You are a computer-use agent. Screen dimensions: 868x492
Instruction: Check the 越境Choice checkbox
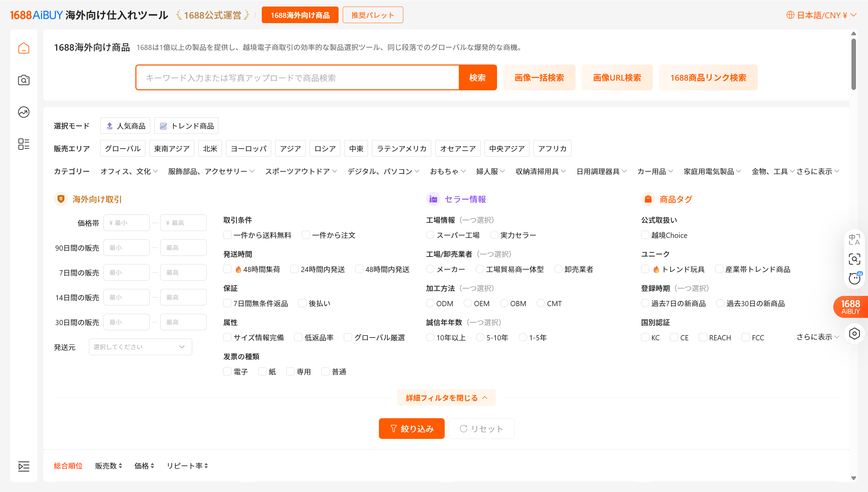pos(645,235)
